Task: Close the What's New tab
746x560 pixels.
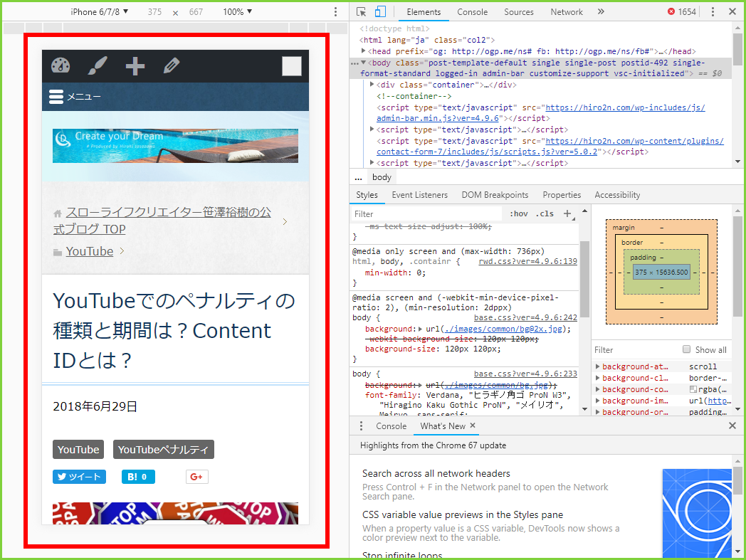Action: [473, 426]
